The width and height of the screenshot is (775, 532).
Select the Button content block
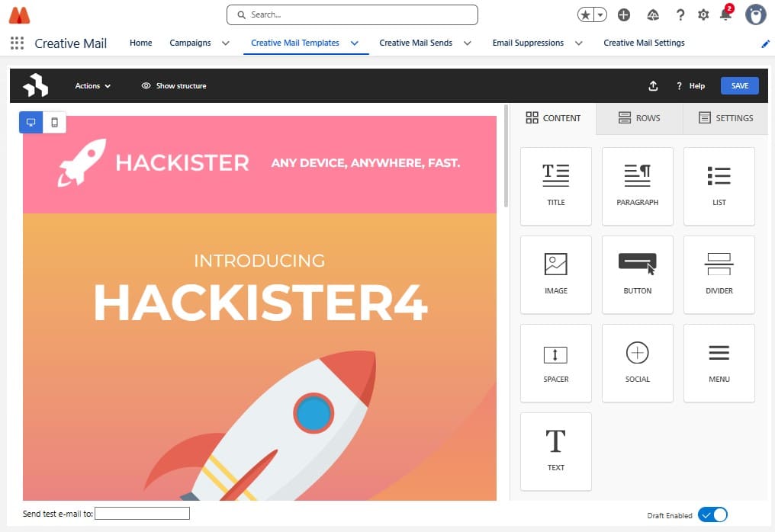pyautogui.click(x=637, y=274)
